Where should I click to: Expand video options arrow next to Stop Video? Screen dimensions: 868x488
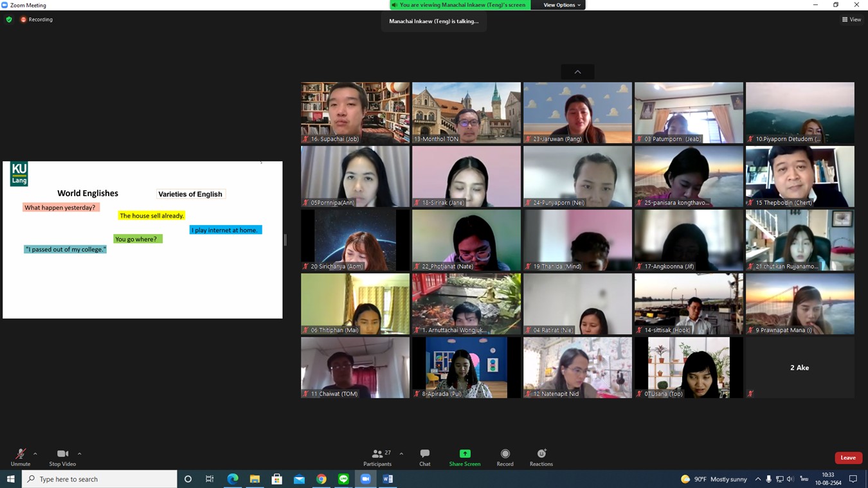pyautogui.click(x=80, y=454)
